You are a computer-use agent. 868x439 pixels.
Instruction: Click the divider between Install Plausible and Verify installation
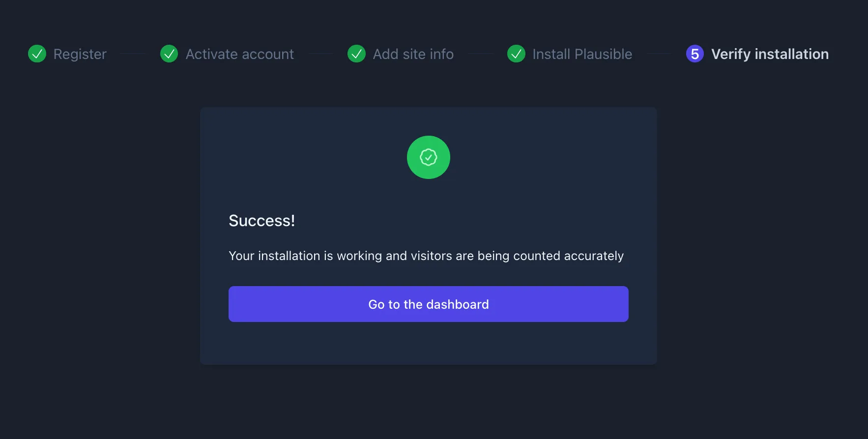(659, 54)
